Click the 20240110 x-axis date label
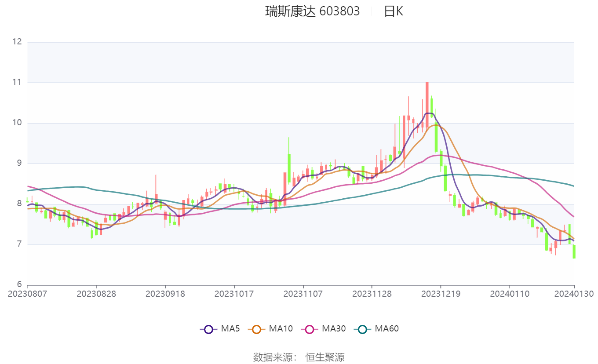Screen dimensions: 598x364 (510, 293)
